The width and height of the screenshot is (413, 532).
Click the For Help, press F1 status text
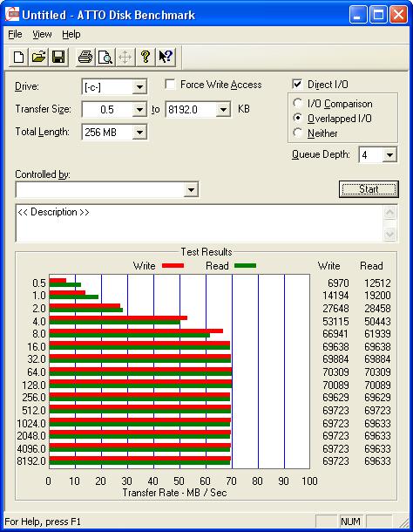(43, 522)
